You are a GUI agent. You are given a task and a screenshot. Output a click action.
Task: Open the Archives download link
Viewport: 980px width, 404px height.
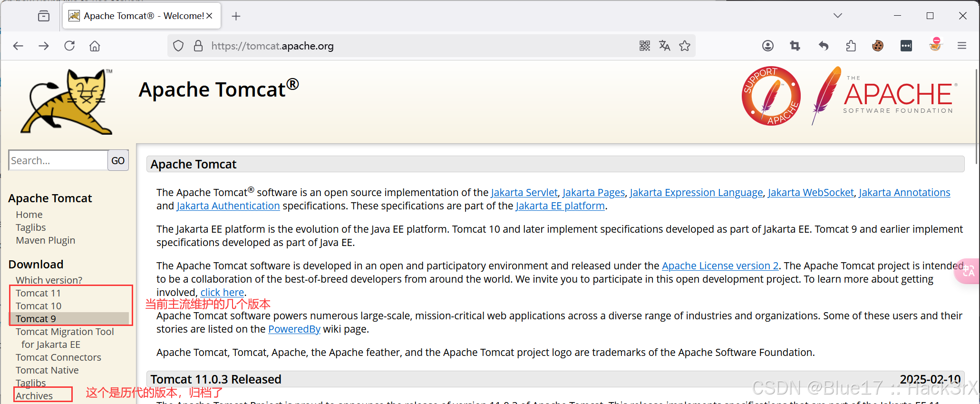tap(34, 396)
